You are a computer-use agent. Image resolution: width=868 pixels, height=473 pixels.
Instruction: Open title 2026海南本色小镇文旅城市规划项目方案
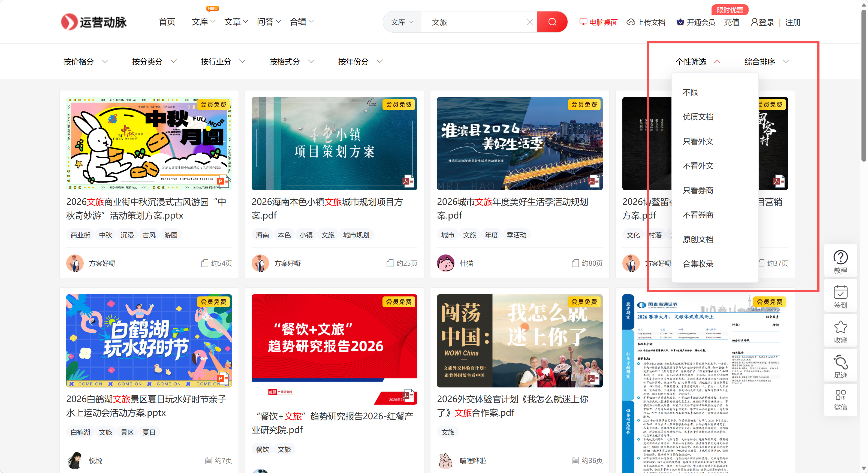coord(327,209)
